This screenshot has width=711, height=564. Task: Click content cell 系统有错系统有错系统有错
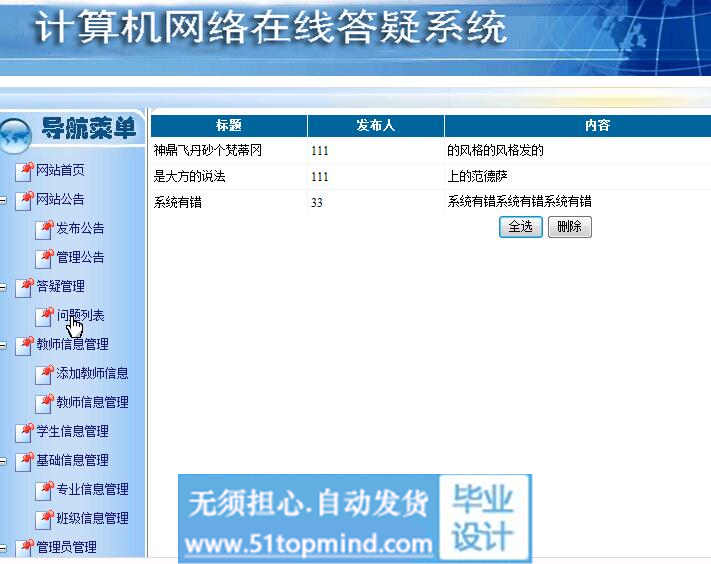pyautogui.click(x=519, y=202)
